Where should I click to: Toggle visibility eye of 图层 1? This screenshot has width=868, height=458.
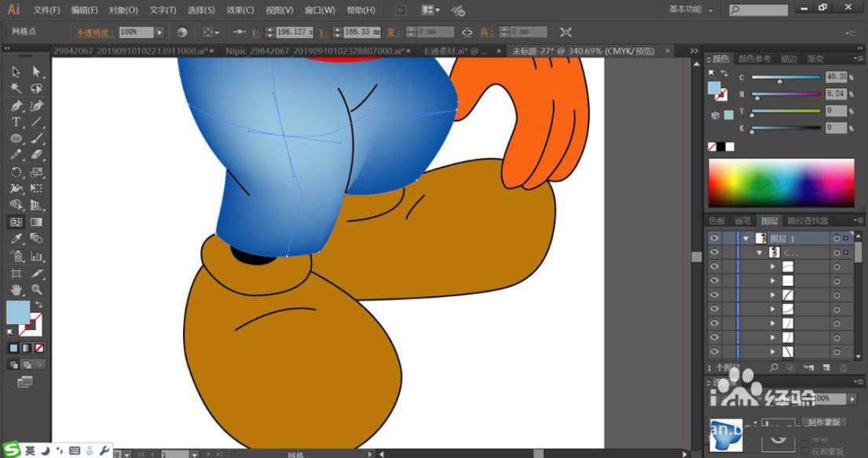(715, 238)
